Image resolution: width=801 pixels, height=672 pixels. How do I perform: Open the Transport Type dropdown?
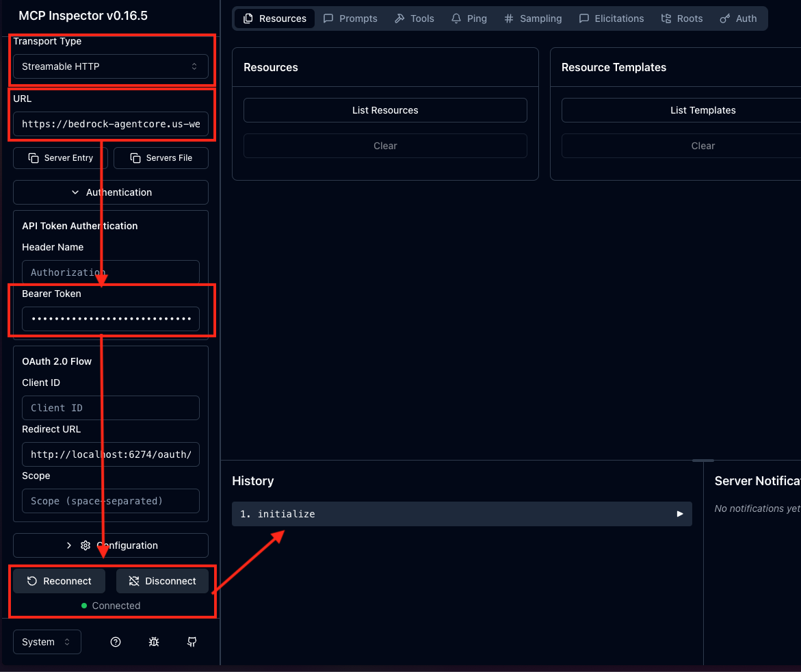click(x=110, y=66)
